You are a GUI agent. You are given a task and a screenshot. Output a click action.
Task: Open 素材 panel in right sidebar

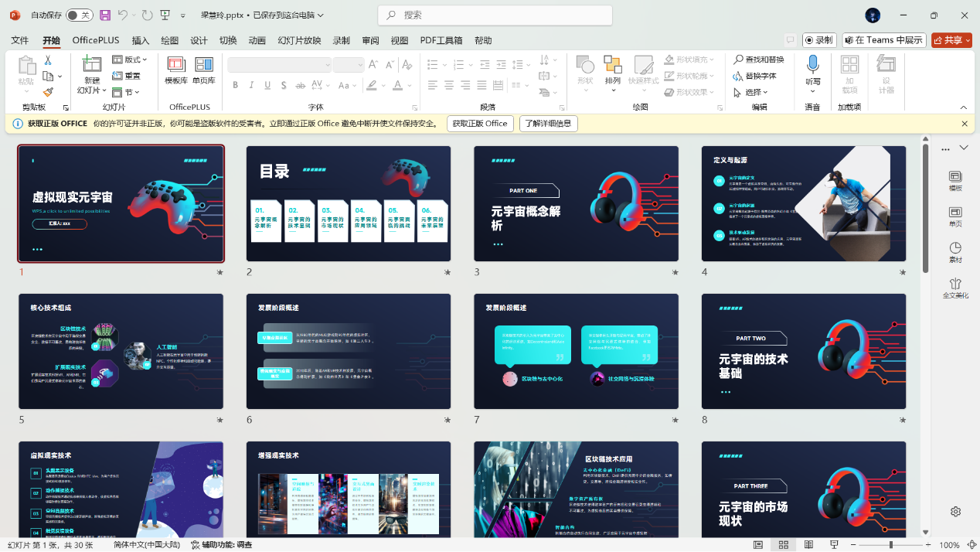click(955, 253)
